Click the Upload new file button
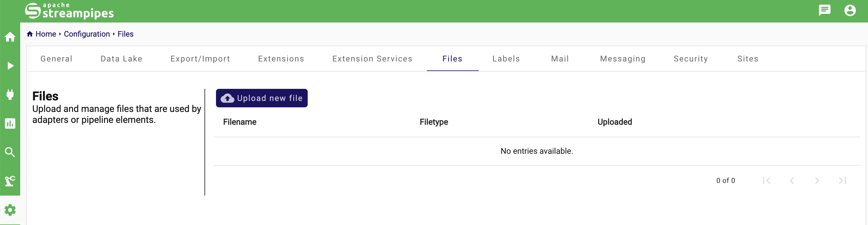The width and height of the screenshot is (868, 225). [262, 98]
